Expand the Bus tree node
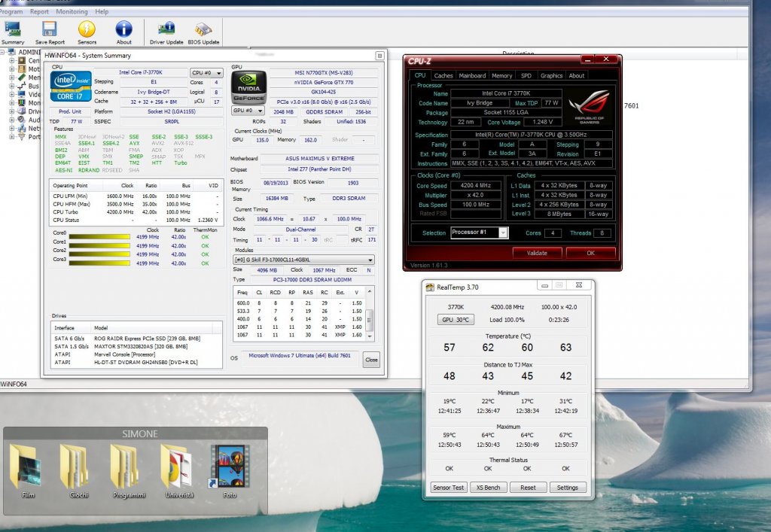Image resolution: width=771 pixels, height=532 pixels. (x=12, y=86)
